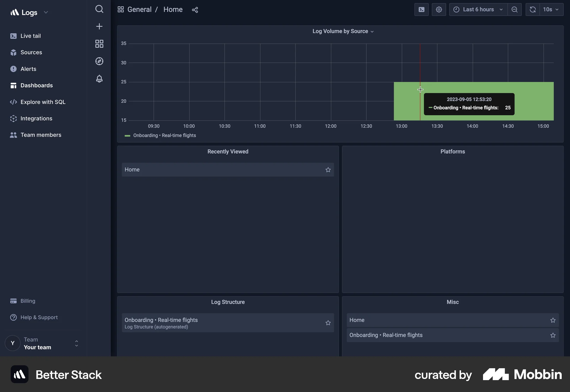
Task: Open the Alerts page
Action: click(x=28, y=69)
